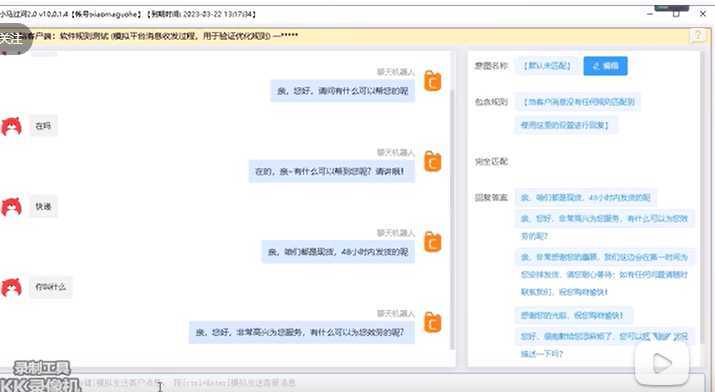Select the 感谢您的光临 reply answer
715x392 pixels.
pyautogui.click(x=573, y=315)
